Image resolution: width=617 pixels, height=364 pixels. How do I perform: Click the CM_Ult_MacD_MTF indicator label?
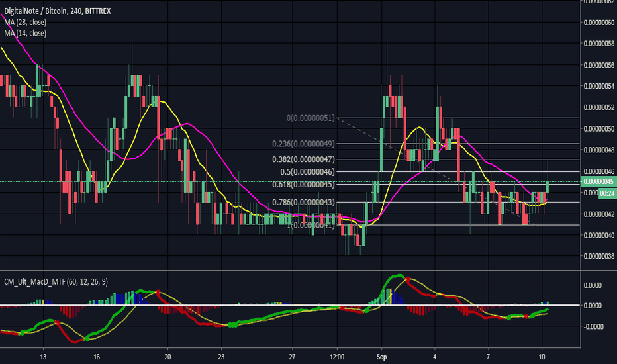pos(56,282)
